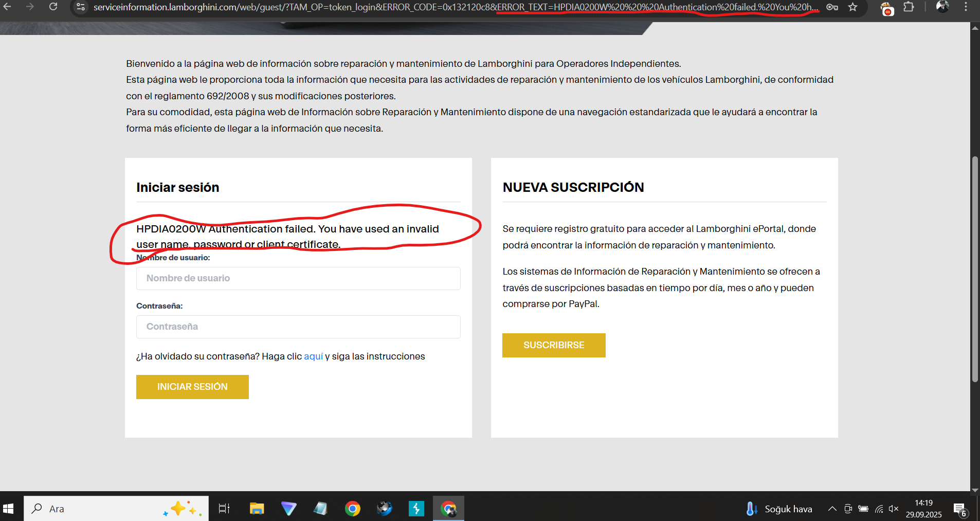Open the Windows Start menu
Viewport: 980px width, 521px height.
8,509
